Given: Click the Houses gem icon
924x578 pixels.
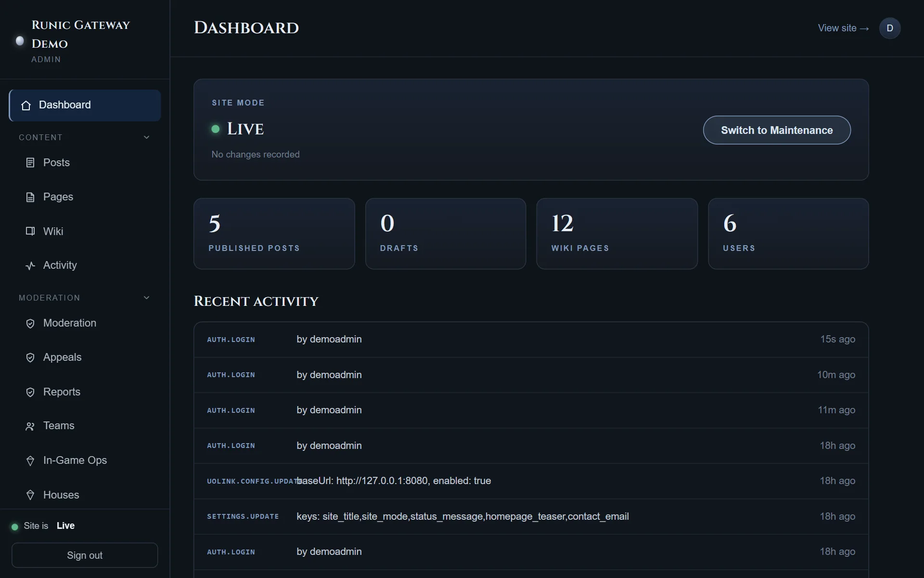Looking at the screenshot, I should point(30,495).
